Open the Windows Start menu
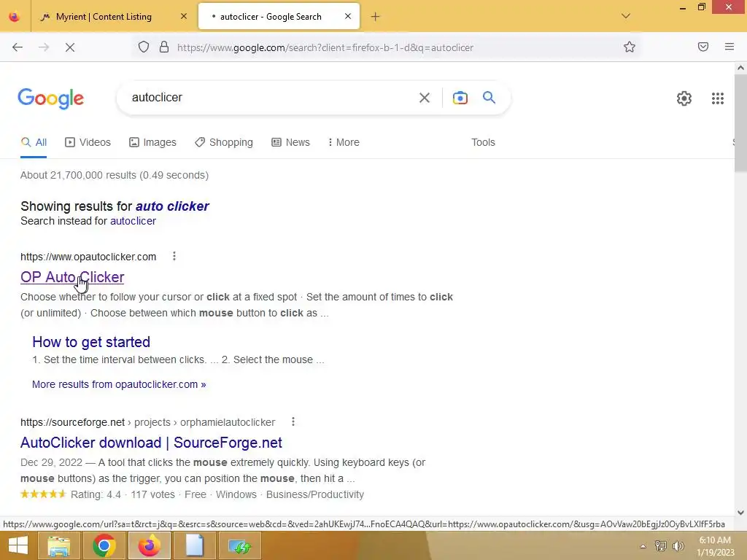The height and width of the screenshot is (560, 747). (18, 545)
